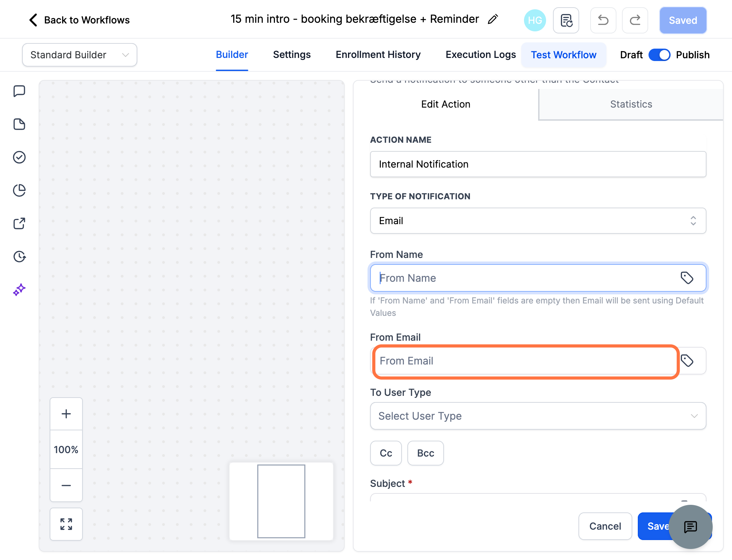Open Type of Notification Email dropdown

tap(538, 221)
